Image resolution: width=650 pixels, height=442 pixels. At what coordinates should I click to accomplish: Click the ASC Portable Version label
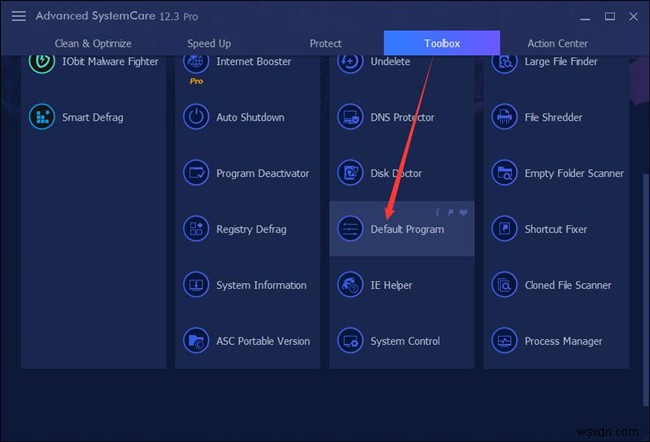[263, 341]
